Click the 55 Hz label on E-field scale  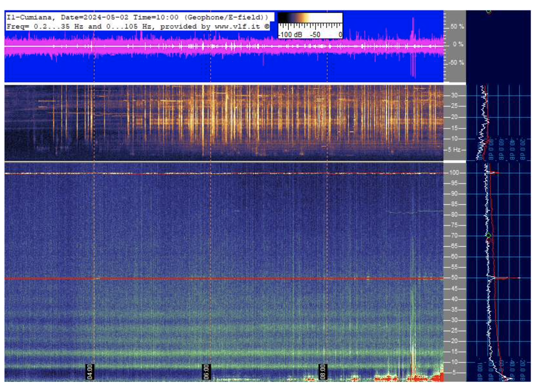coord(454,267)
